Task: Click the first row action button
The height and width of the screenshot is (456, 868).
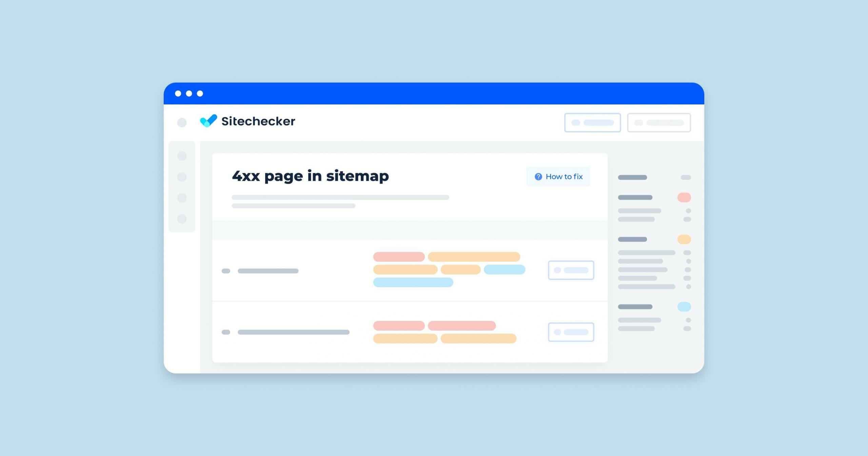Action: click(x=571, y=271)
